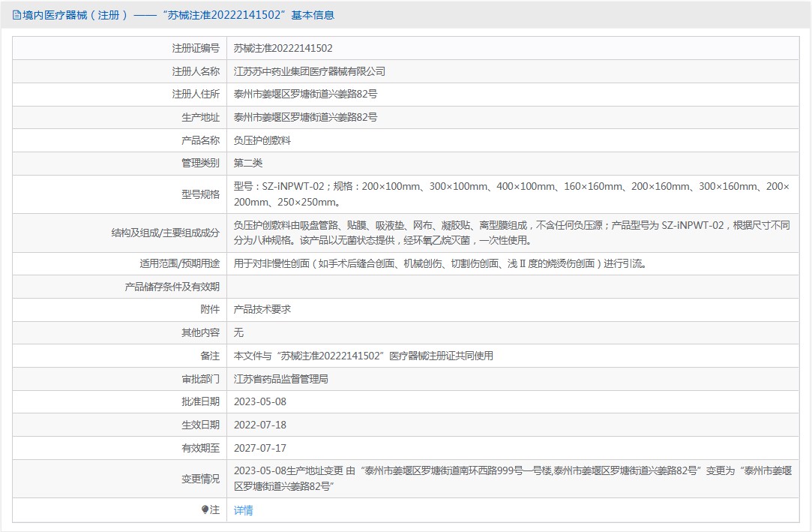Select product name 负压护创敷料
Screen dimensions: 812x532
(262, 140)
